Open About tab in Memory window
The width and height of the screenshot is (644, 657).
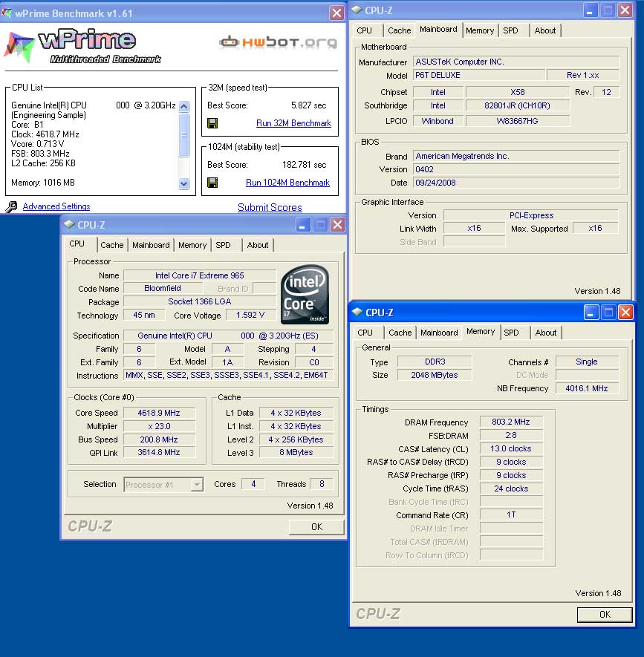coord(546,333)
